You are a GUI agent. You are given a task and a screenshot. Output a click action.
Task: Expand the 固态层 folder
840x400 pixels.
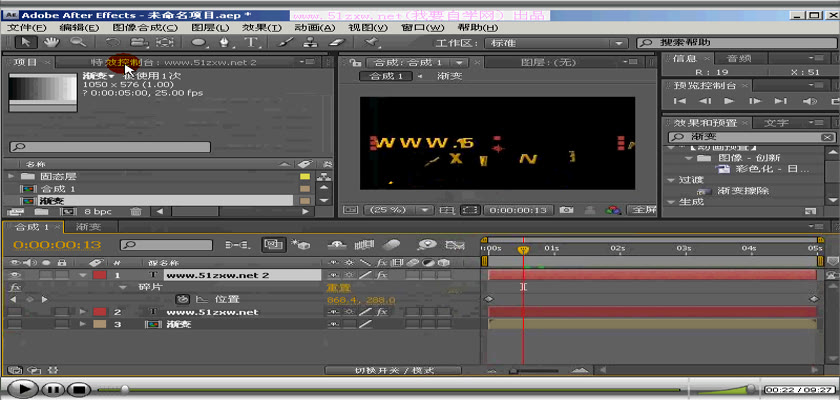tap(12, 176)
